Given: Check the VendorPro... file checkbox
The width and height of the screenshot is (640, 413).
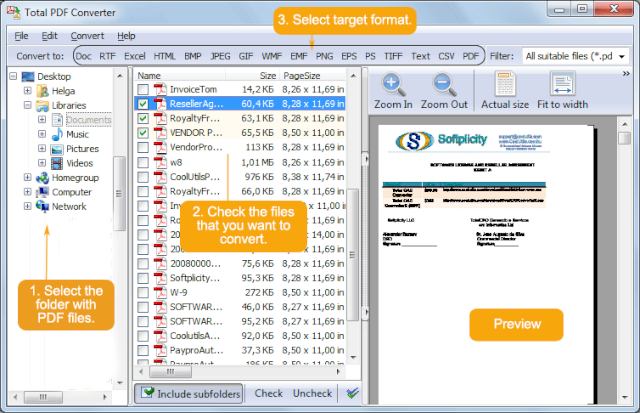Looking at the screenshot, I should (x=143, y=147).
